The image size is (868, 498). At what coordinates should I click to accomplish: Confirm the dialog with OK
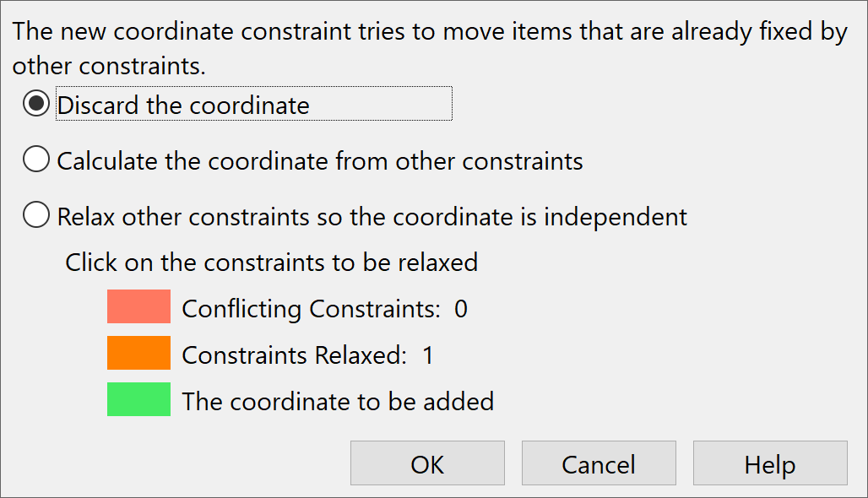point(426,463)
